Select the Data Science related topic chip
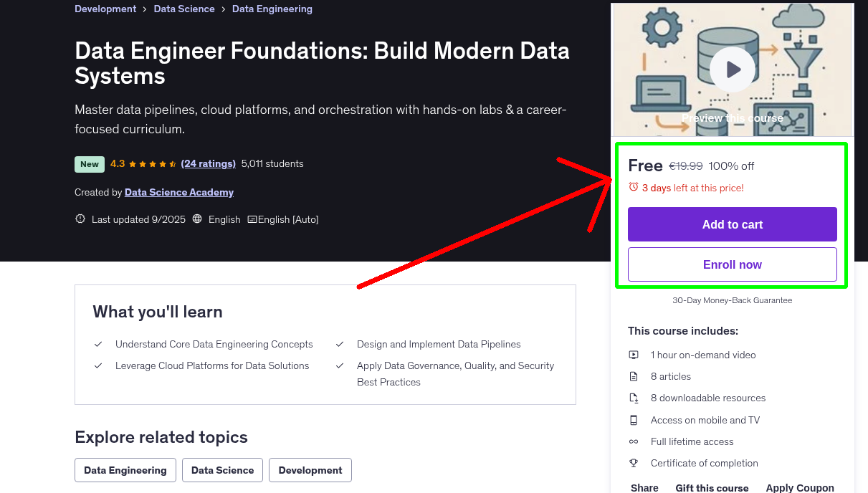 pos(222,470)
